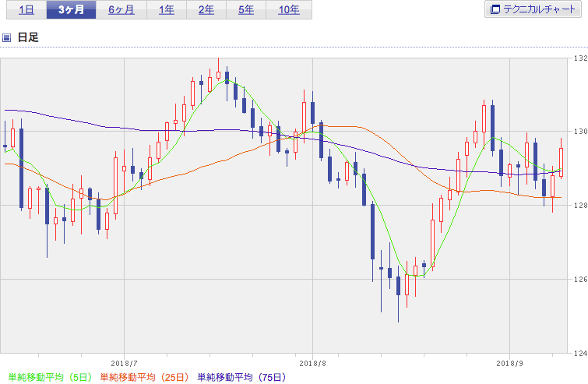Click the 2018/7 date axis label
588x384 pixels.
click(x=124, y=364)
